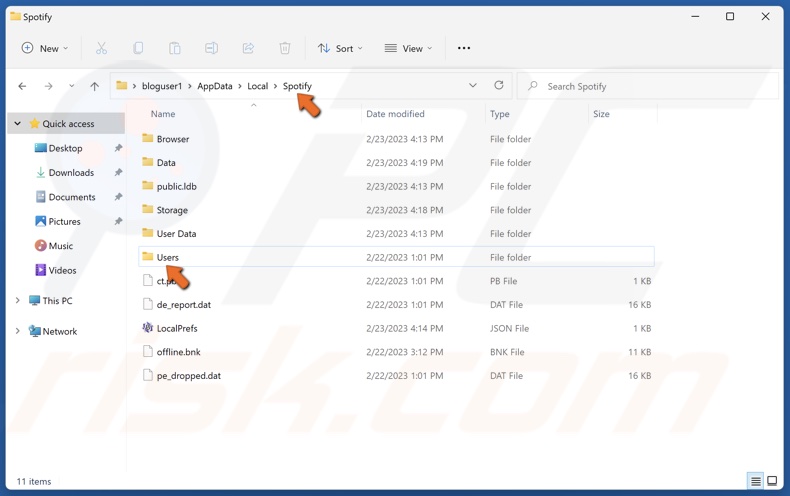Collapse the Quick access section
Image resolution: width=790 pixels, height=496 pixels.
coord(17,124)
